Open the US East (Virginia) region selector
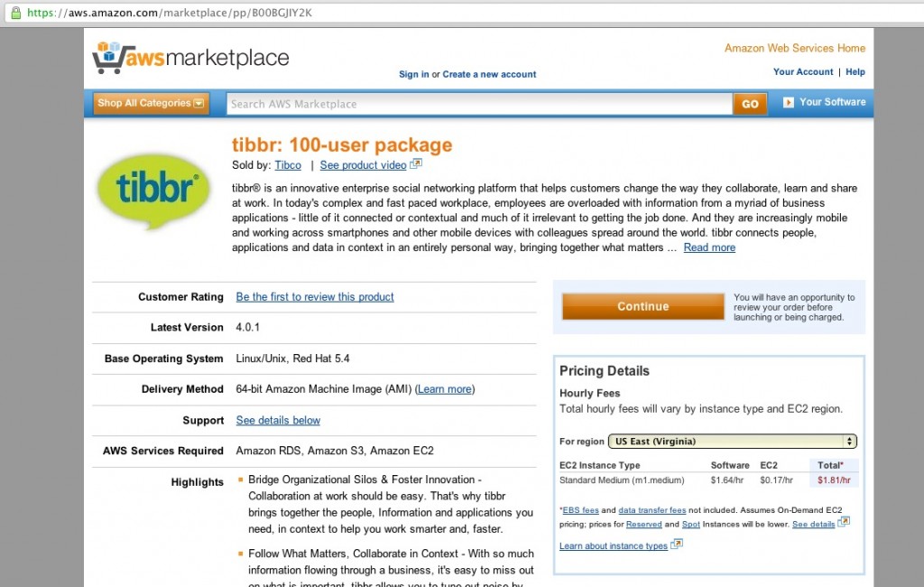Image resolution: width=924 pixels, height=587 pixels. point(733,442)
